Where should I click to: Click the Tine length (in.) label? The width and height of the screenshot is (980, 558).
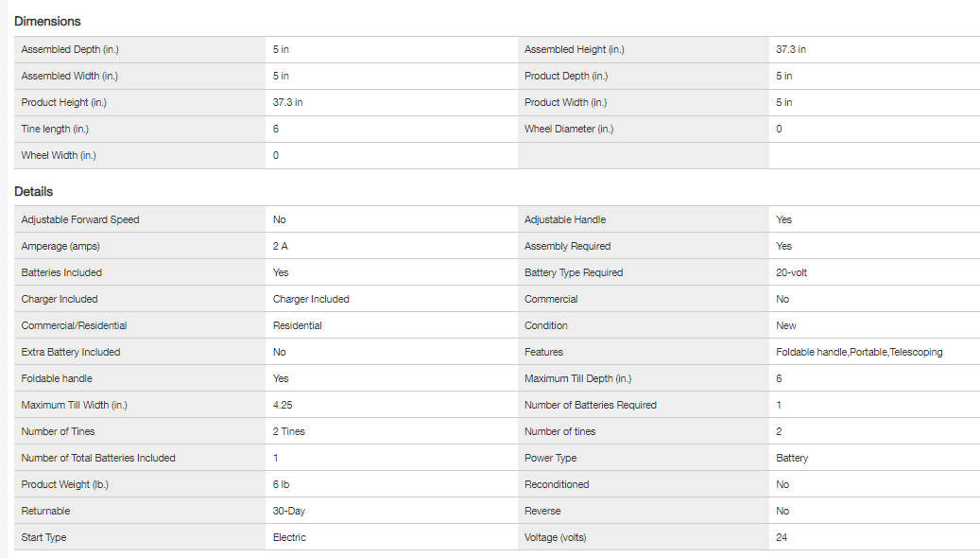[55, 129]
